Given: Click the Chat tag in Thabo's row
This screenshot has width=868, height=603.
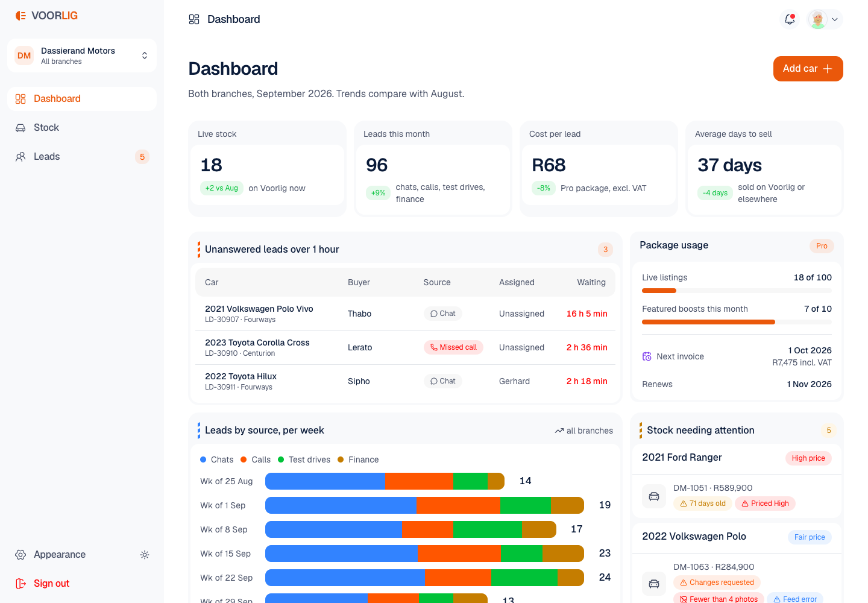Looking at the screenshot, I should [x=443, y=314].
